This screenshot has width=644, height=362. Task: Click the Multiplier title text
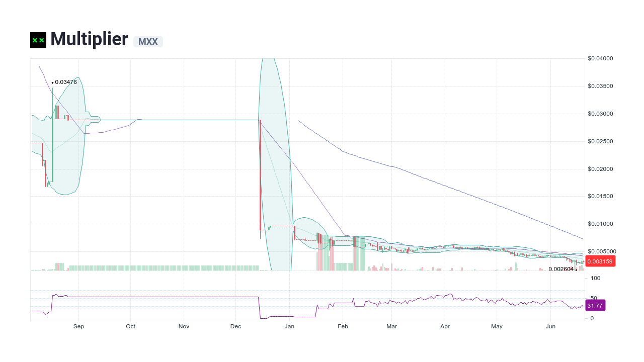(x=89, y=39)
